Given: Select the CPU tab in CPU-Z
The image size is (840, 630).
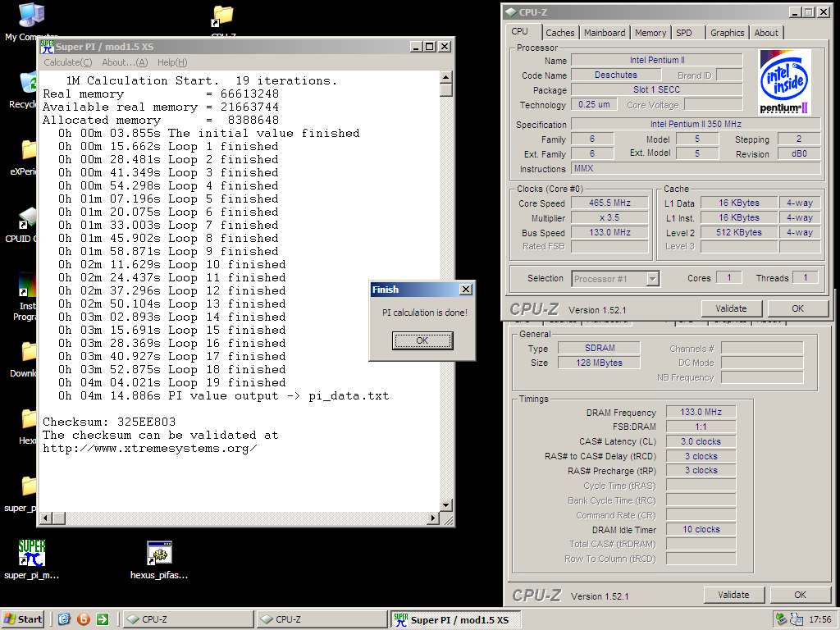Looking at the screenshot, I should (519, 32).
